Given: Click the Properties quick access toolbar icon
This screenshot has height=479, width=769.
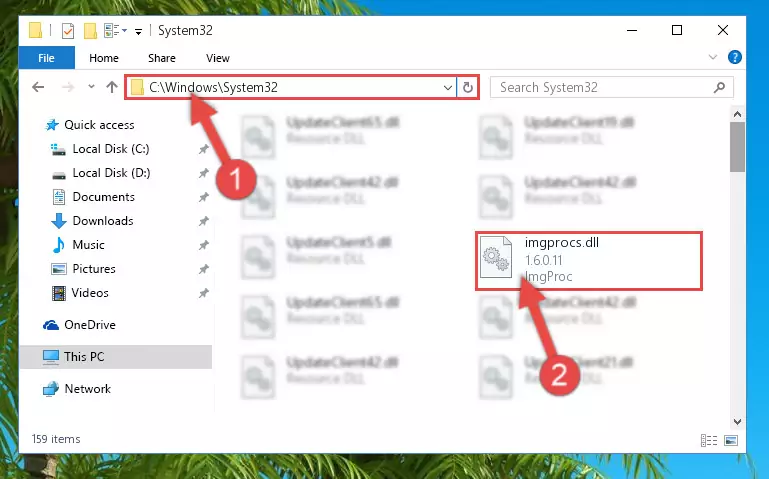Looking at the screenshot, I should tap(68, 31).
